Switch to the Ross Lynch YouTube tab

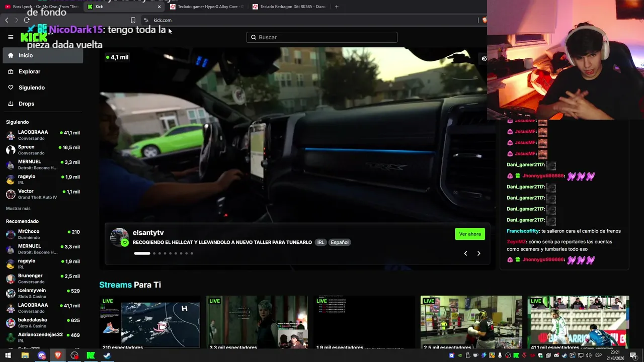pos(41,7)
